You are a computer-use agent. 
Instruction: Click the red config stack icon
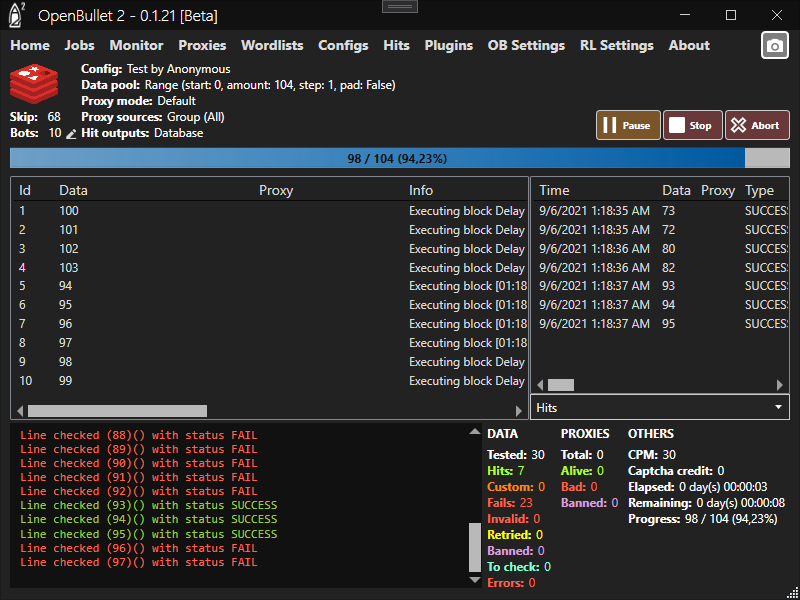[34, 84]
